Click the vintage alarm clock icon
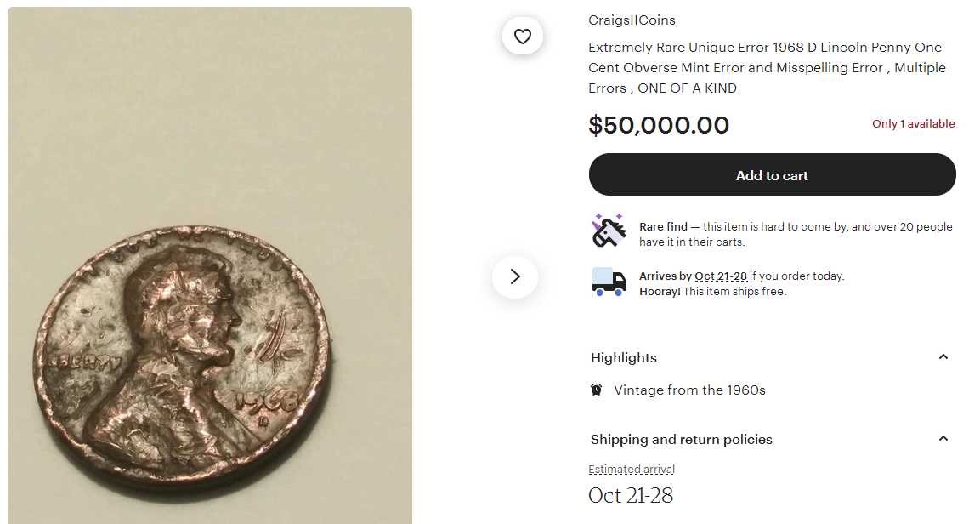 [x=597, y=390]
